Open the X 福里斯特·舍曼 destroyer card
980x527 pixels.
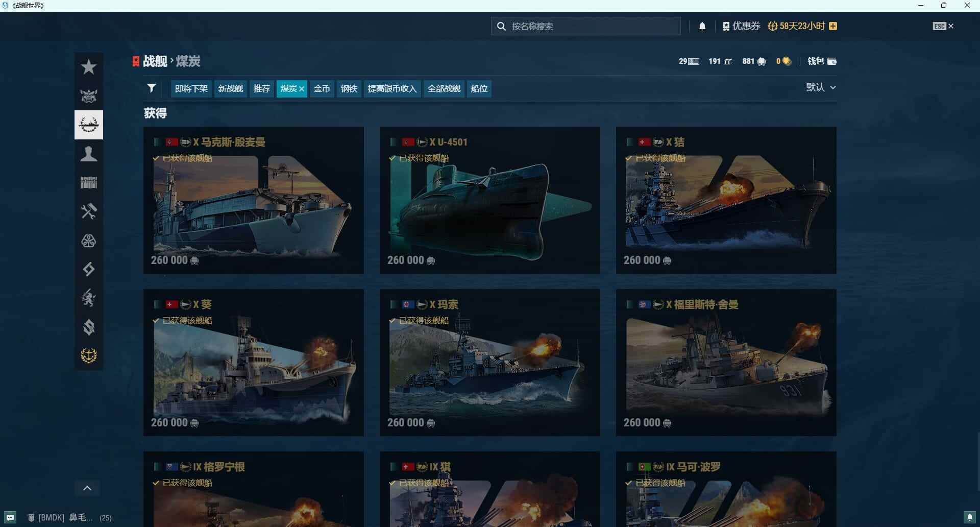pos(726,363)
